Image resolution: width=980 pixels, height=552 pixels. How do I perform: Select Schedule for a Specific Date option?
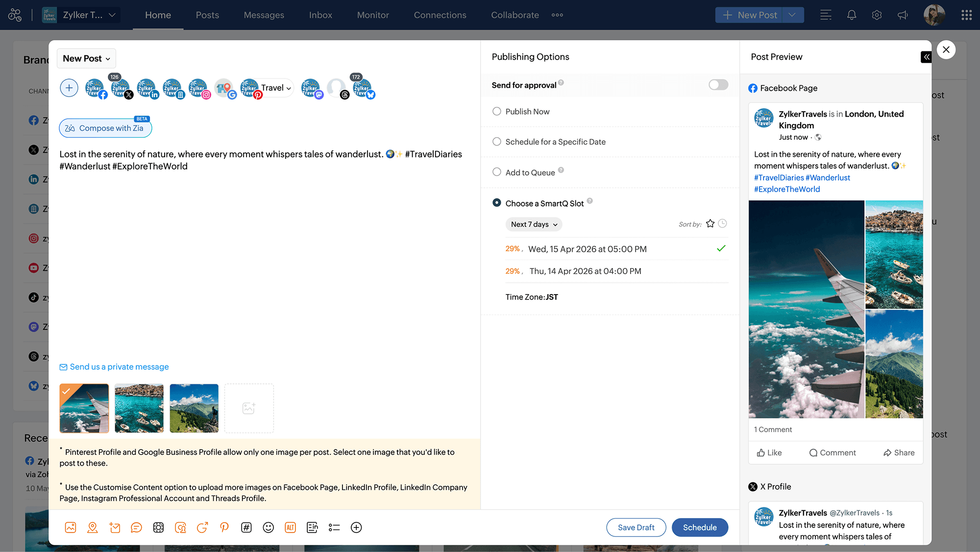[x=497, y=142]
